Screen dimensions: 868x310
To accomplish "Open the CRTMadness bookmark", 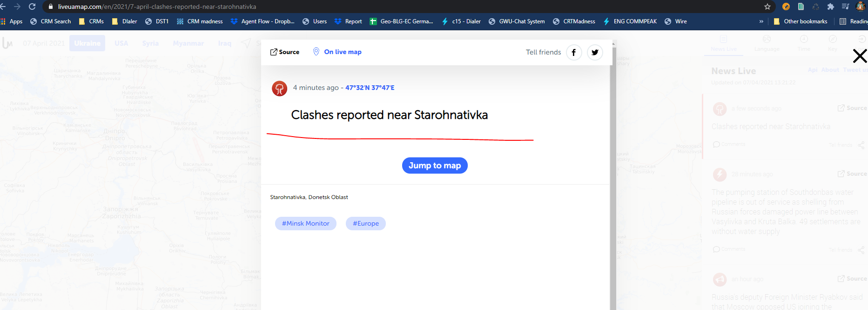I will point(574,21).
